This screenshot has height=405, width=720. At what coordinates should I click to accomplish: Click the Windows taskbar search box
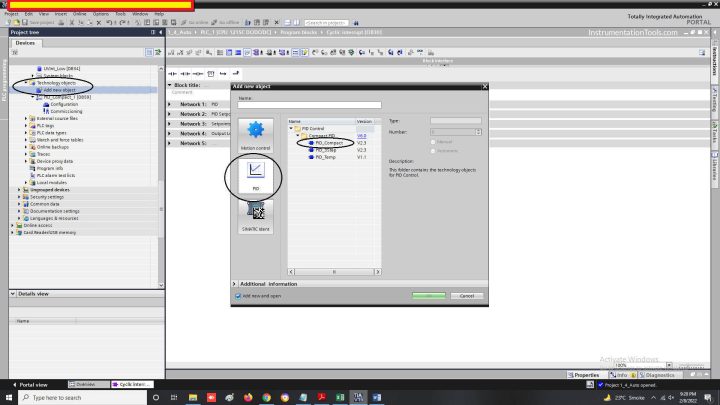83,397
